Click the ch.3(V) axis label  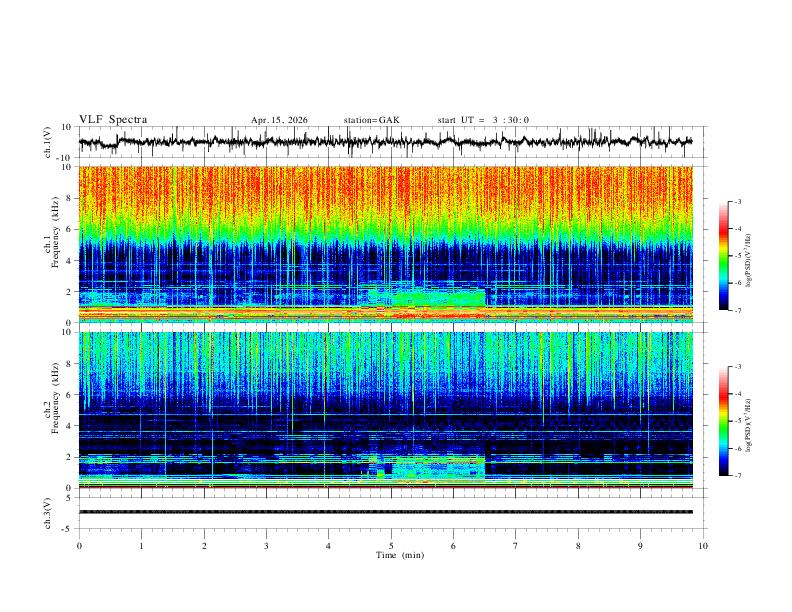[x=47, y=514]
